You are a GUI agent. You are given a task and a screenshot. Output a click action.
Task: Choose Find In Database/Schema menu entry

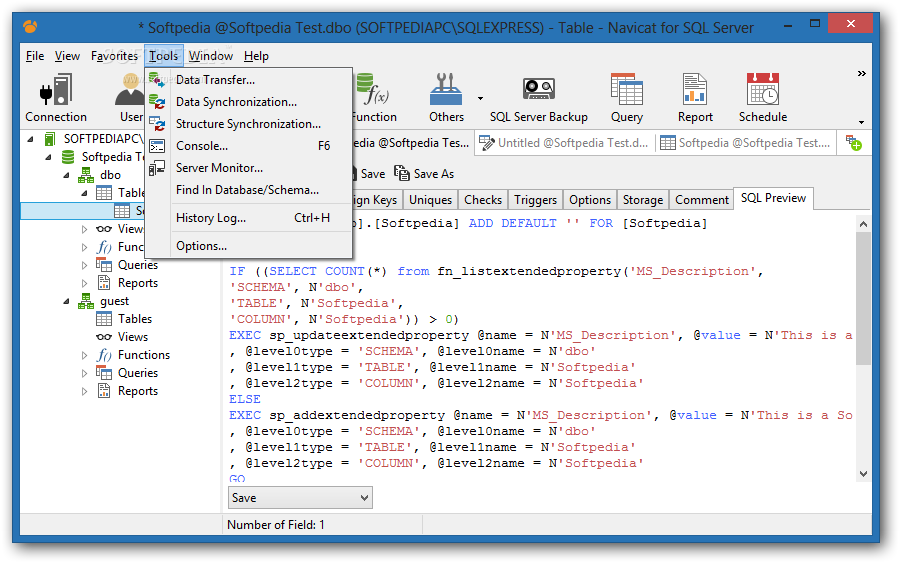click(x=247, y=190)
